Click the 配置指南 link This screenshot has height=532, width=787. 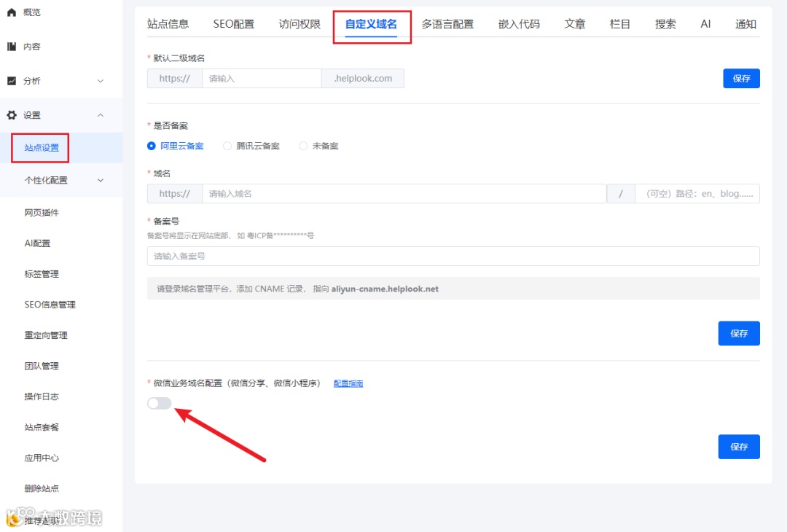tap(348, 383)
